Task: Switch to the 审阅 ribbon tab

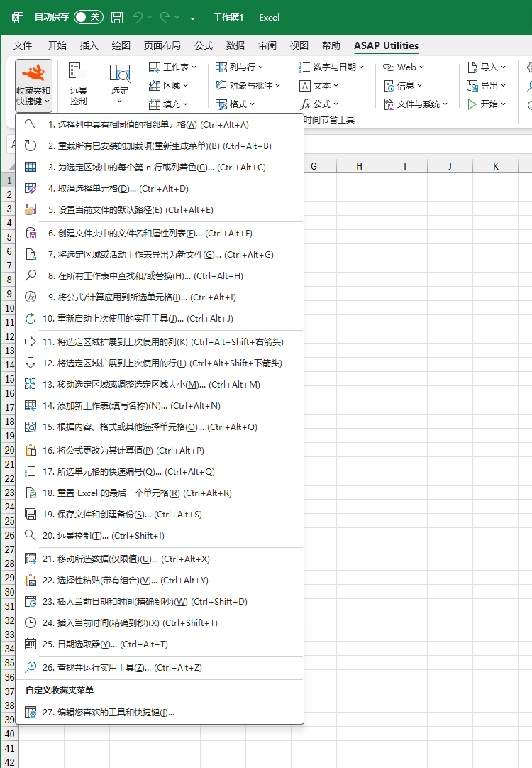Action: tap(267, 45)
